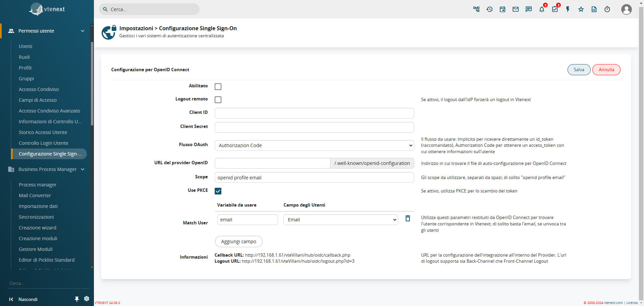Select Campi di Accesso menu item
The height and width of the screenshot is (306, 644).
(x=38, y=100)
